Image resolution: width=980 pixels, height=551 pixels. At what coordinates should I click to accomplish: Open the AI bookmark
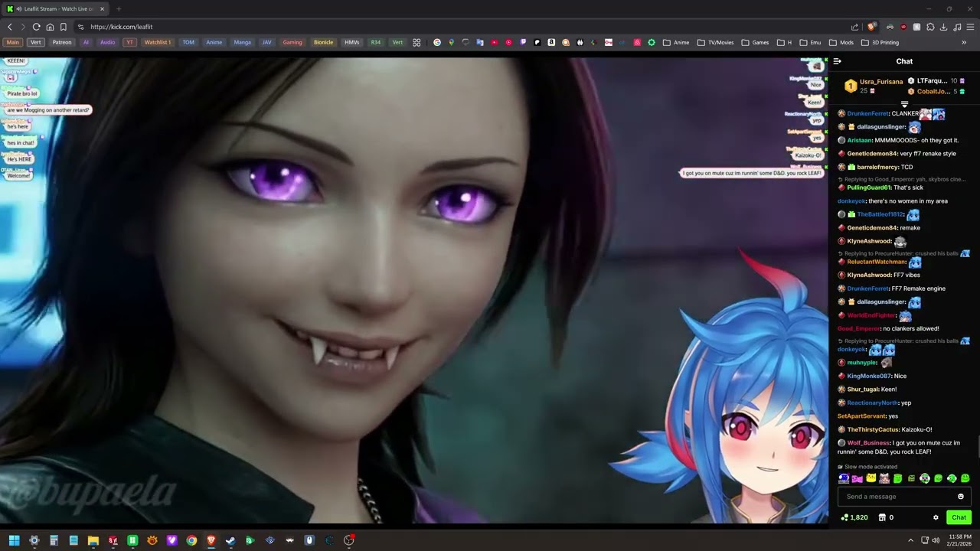(x=86, y=43)
